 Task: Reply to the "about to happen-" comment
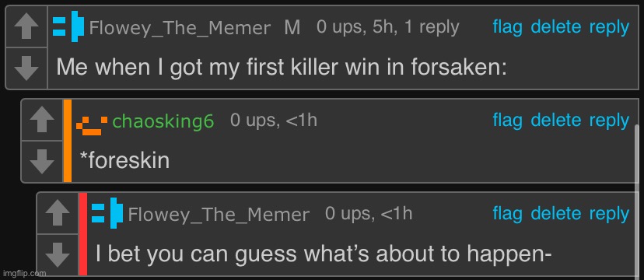[x=610, y=215]
